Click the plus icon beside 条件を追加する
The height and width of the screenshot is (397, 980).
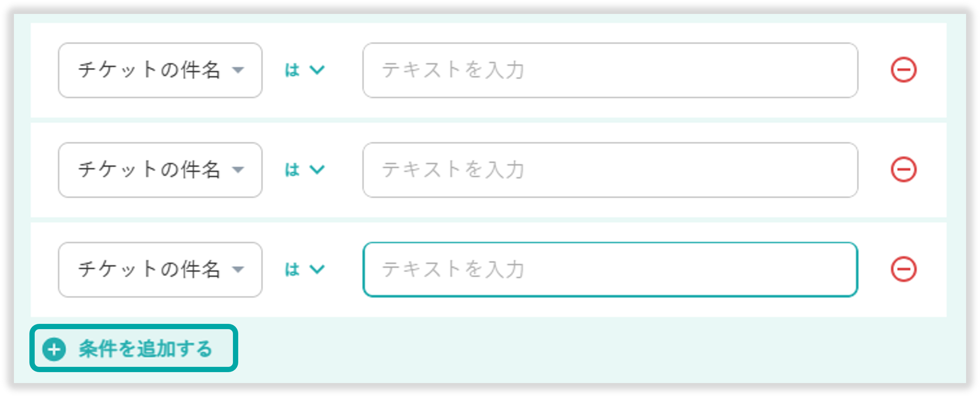point(54,349)
